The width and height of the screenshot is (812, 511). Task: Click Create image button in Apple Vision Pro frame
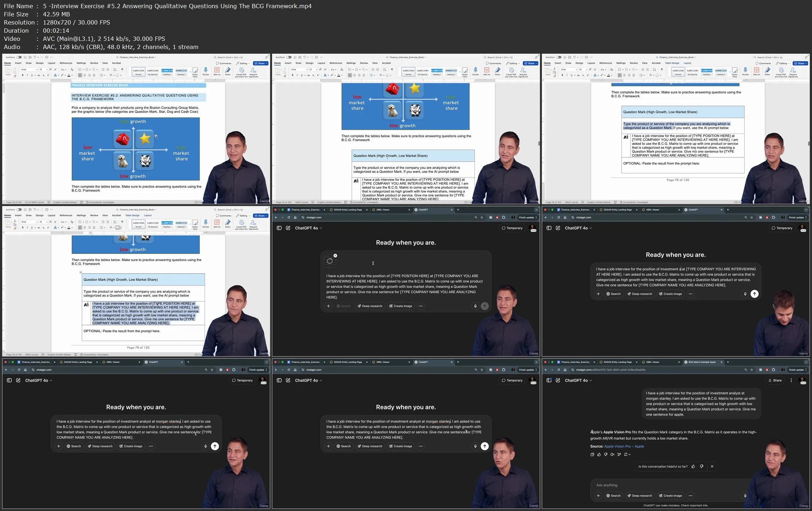pyautogui.click(x=670, y=496)
